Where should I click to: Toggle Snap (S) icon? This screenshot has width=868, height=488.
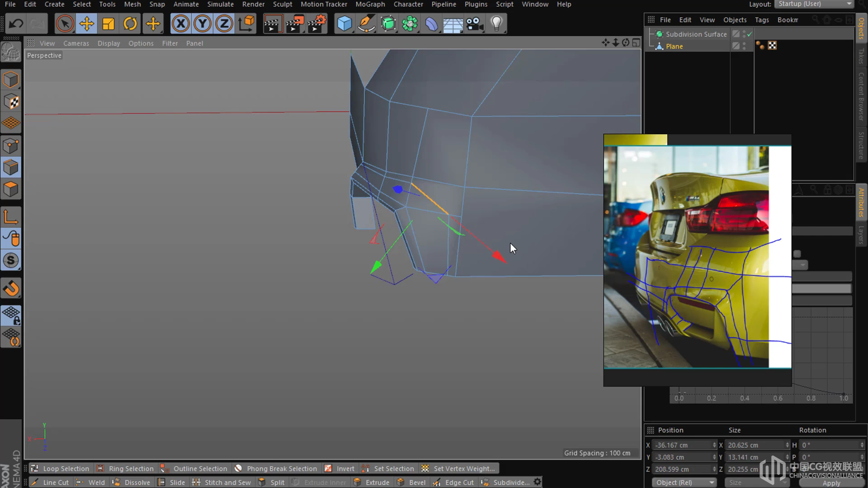point(11,261)
